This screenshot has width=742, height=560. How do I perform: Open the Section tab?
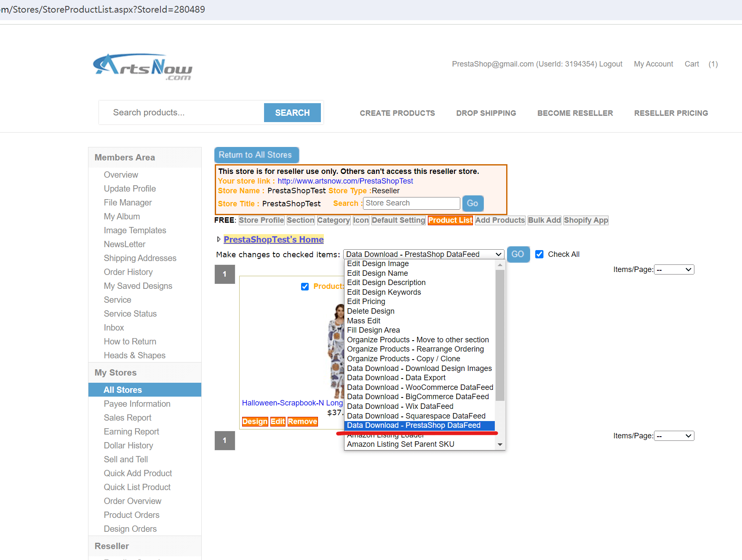(x=301, y=220)
